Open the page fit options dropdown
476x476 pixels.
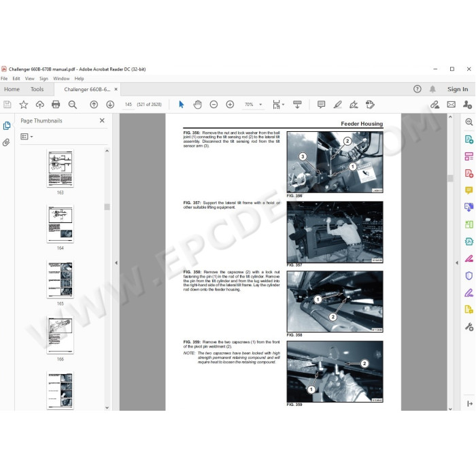[x=283, y=105]
